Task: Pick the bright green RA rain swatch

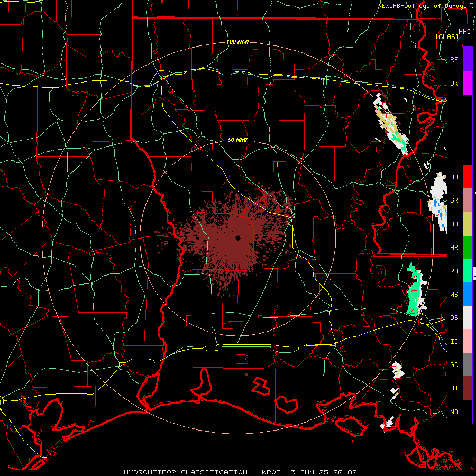Action: [x=467, y=271]
